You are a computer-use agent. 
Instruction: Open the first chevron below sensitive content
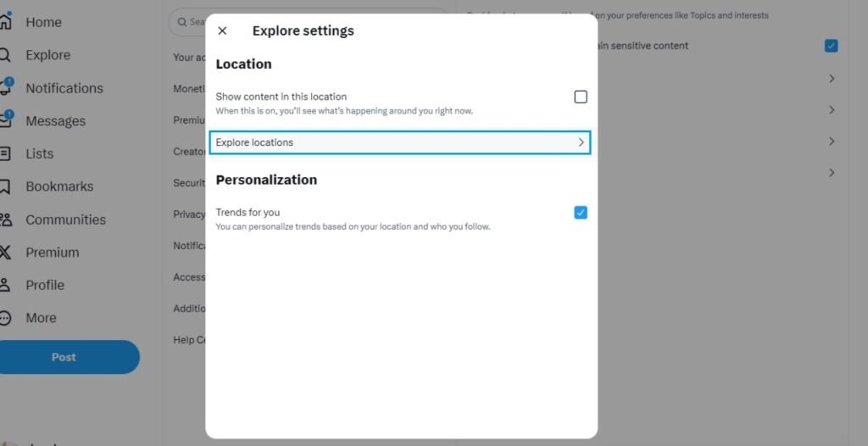[832, 79]
